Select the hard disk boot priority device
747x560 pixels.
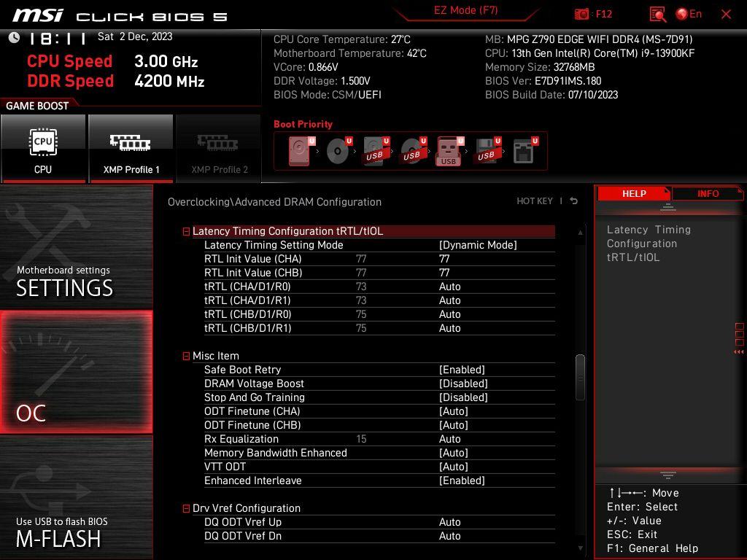[x=301, y=151]
